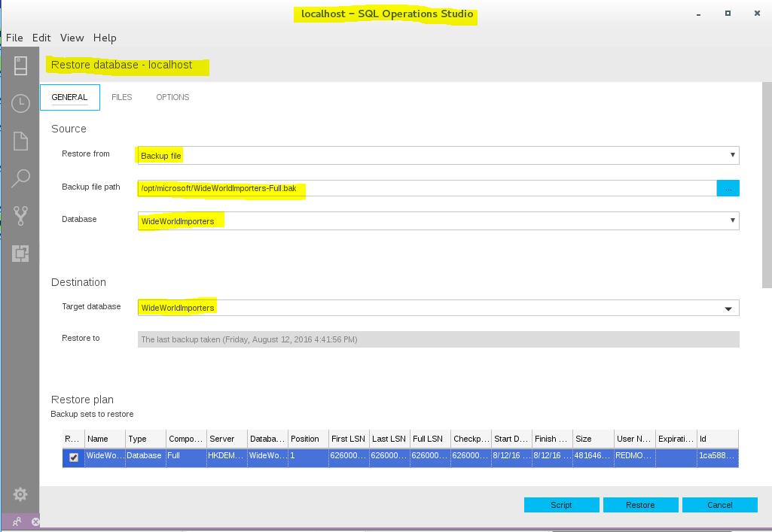Expand the Restore from dropdown
This screenshot has height=532, width=772.
pos(733,155)
